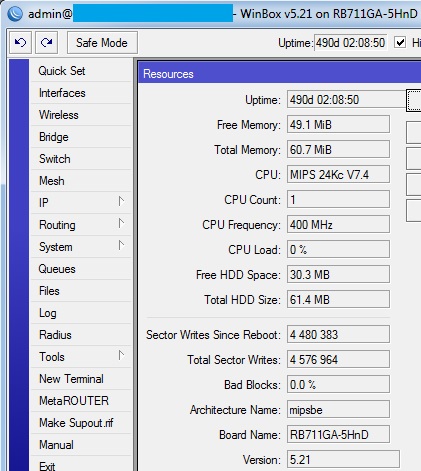The width and height of the screenshot is (421, 471).
Task: Click the Total HDD Size field
Action: [x=338, y=299]
